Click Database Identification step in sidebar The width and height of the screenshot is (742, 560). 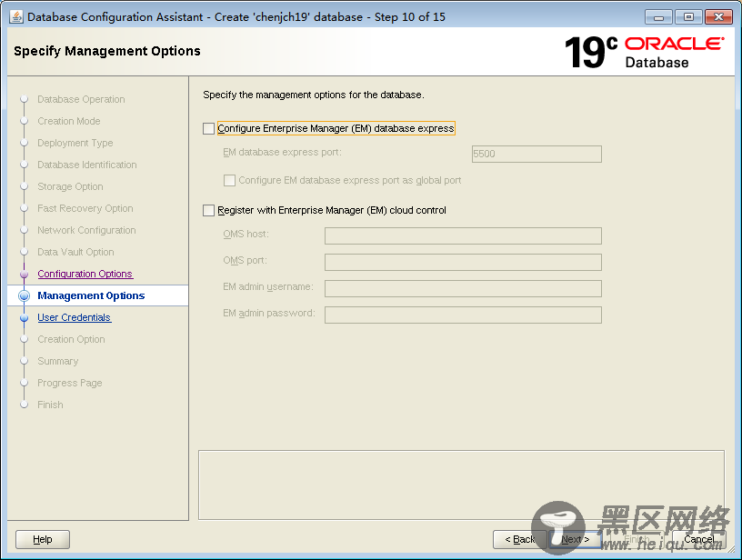coord(87,165)
